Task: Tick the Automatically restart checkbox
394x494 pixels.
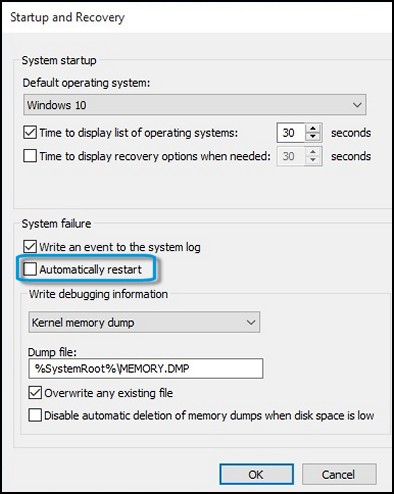Action: (30, 269)
